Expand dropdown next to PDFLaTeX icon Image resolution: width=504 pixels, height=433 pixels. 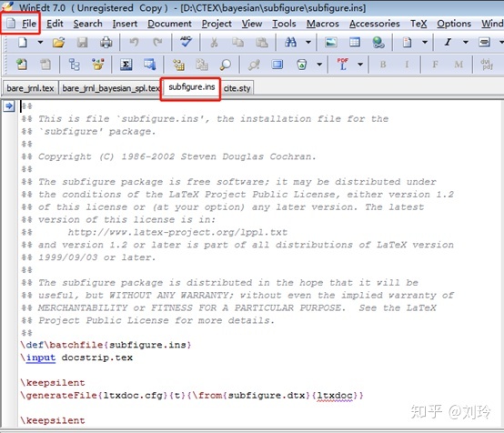coord(360,65)
